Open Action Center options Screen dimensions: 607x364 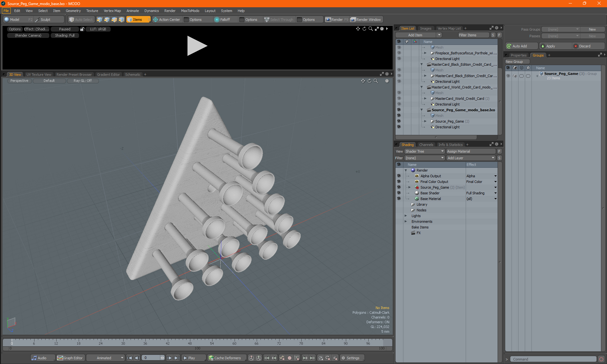(x=166, y=20)
